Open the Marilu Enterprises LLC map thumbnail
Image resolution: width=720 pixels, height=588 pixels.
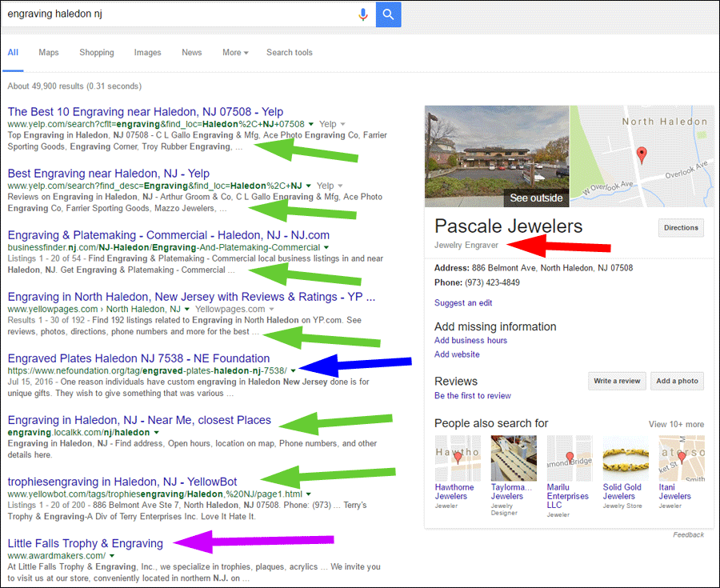pos(570,458)
